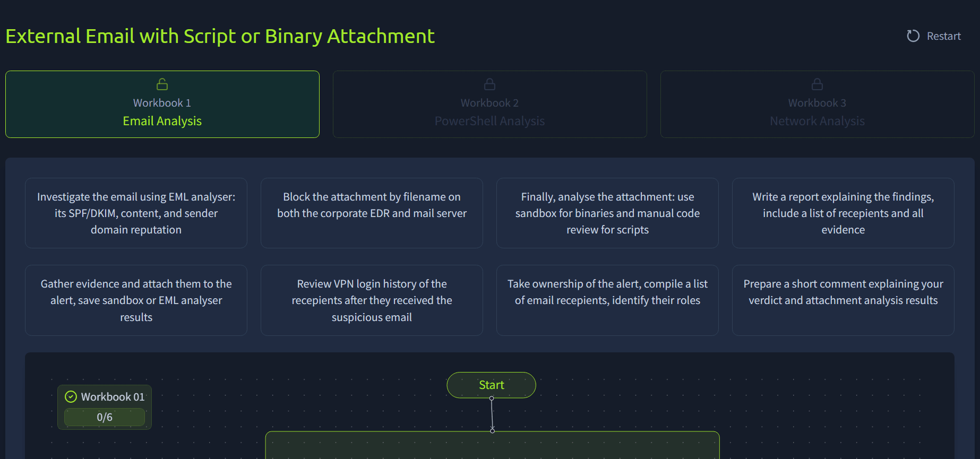Pick the 'Block the attachment by filename' card
The width and height of the screenshot is (980, 459).
click(x=372, y=213)
